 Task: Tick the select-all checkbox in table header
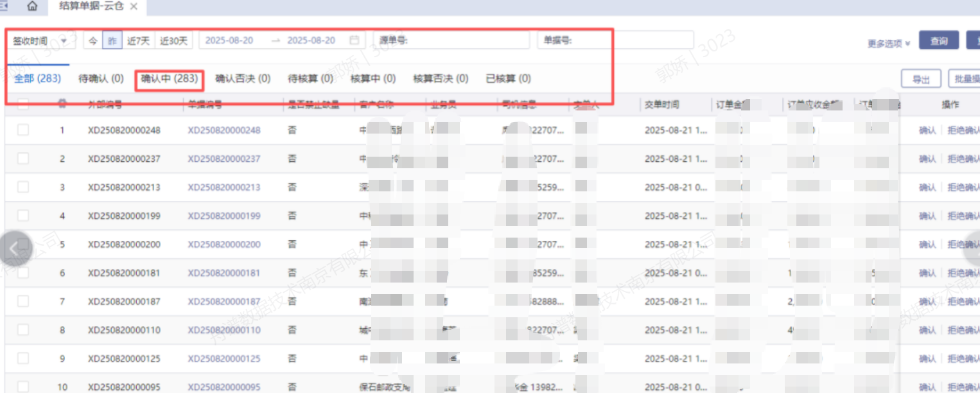23,103
